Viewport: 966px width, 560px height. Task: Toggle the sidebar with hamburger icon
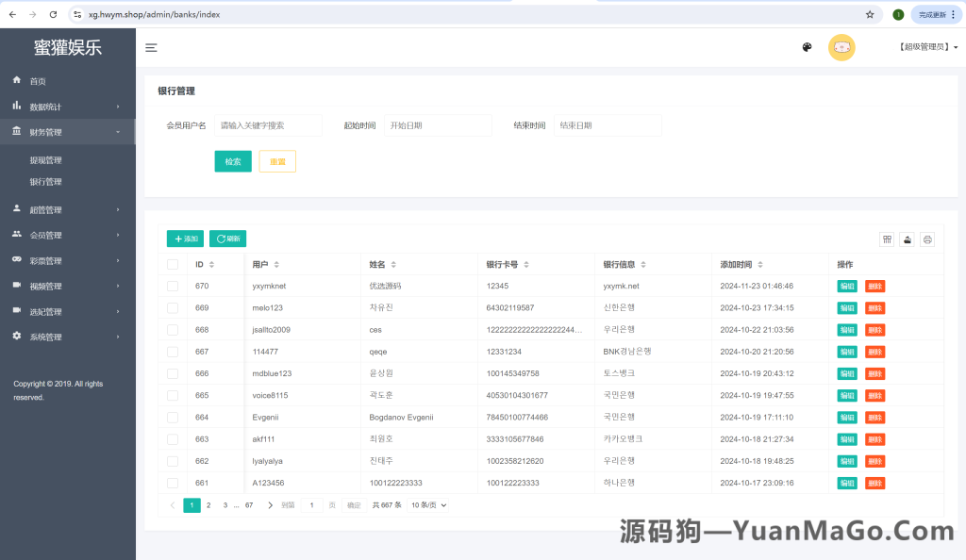(x=151, y=47)
